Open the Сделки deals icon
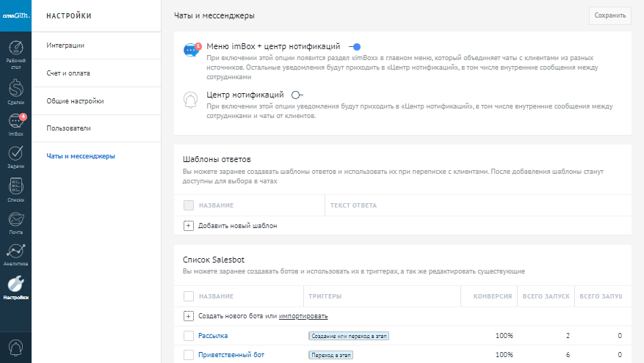644x363 pixels. click(15, 89)
